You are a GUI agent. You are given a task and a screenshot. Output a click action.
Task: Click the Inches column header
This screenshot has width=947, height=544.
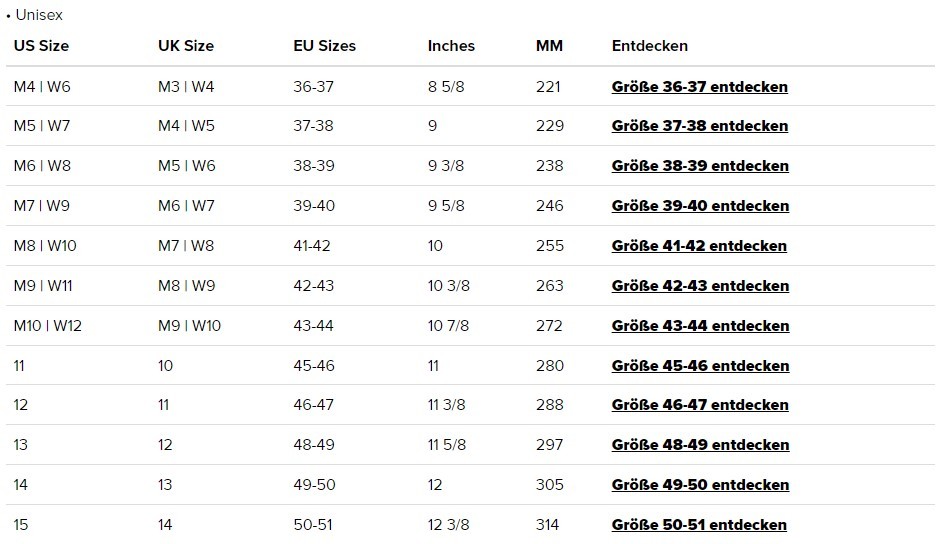click(x=451, y=46)
